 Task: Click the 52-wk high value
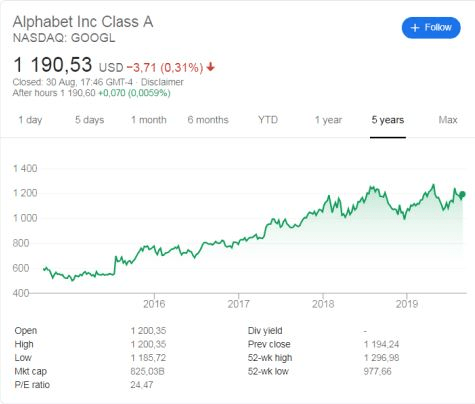click(x=381, y=358)
